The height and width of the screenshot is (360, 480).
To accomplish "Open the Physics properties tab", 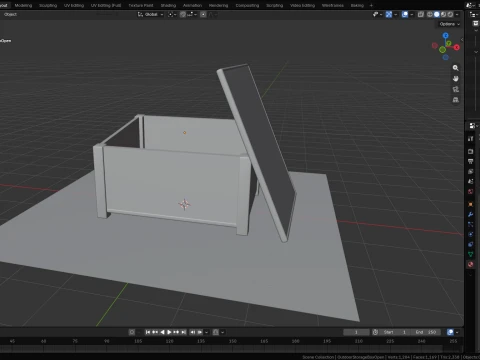I will (470, 234).
